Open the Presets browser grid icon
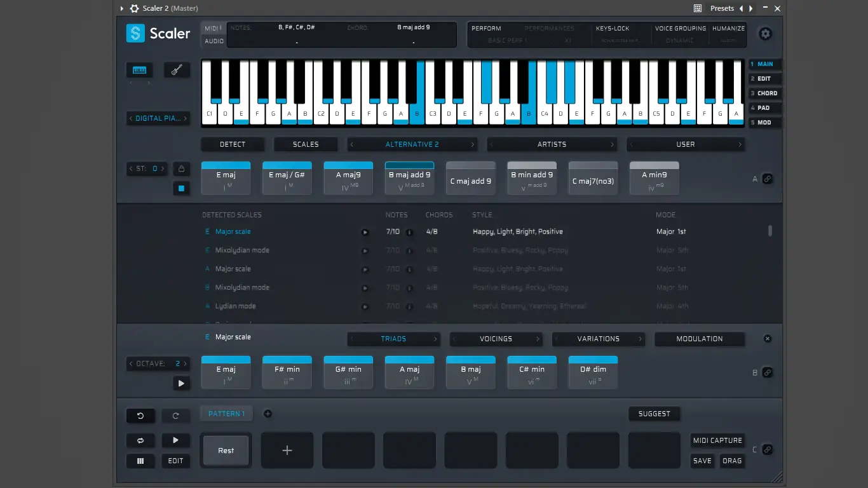The image size is (868, 488). coord(698,8)
